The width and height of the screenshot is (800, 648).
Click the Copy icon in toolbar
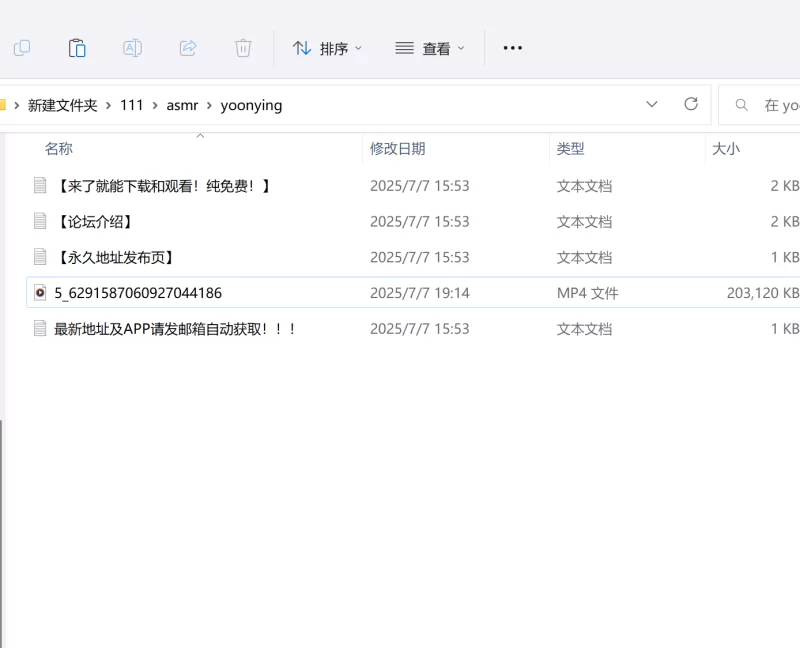pyautogui.click(x=22, y=48)
